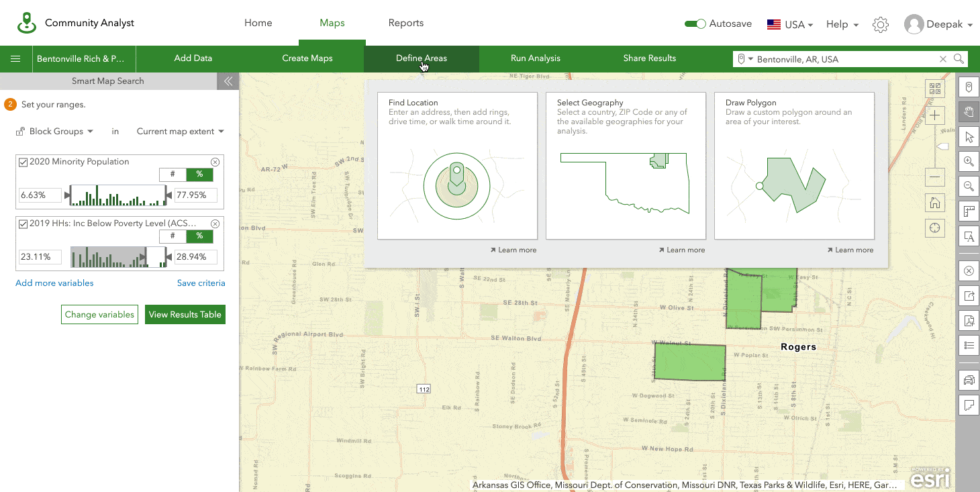The image size is (980, 492).
Task: Click the circled X clear tool
Action: coord(969,271)
